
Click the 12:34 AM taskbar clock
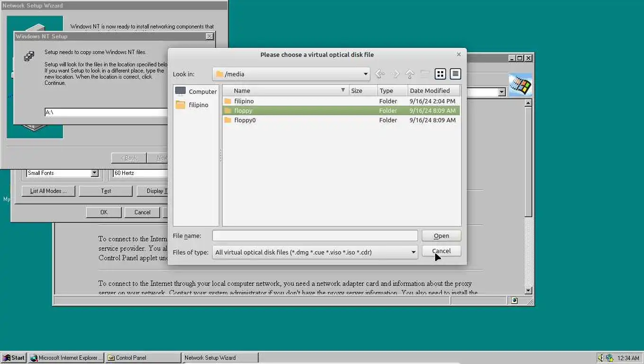tap(628, 358)
